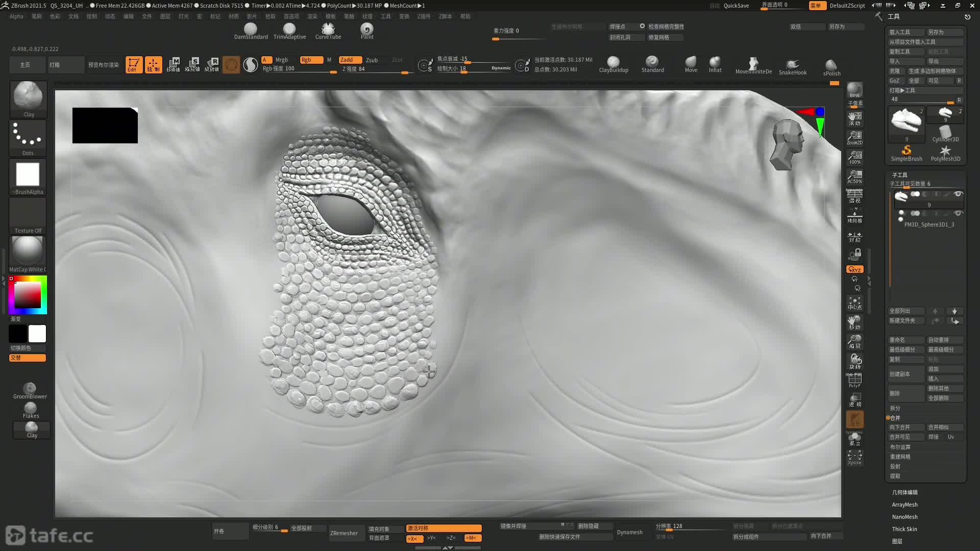Click the PolyF polyframe icon
Screen dimensions: 980x551
point(854,380)
